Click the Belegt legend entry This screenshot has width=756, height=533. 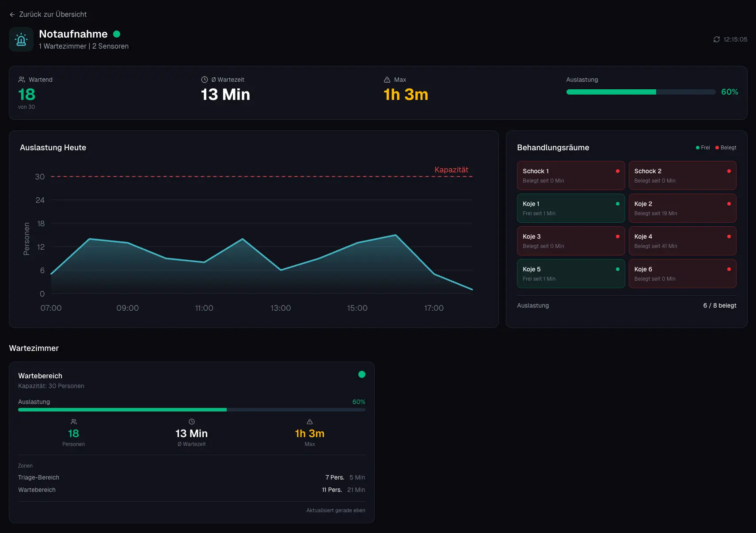click(x=726, y=148)
